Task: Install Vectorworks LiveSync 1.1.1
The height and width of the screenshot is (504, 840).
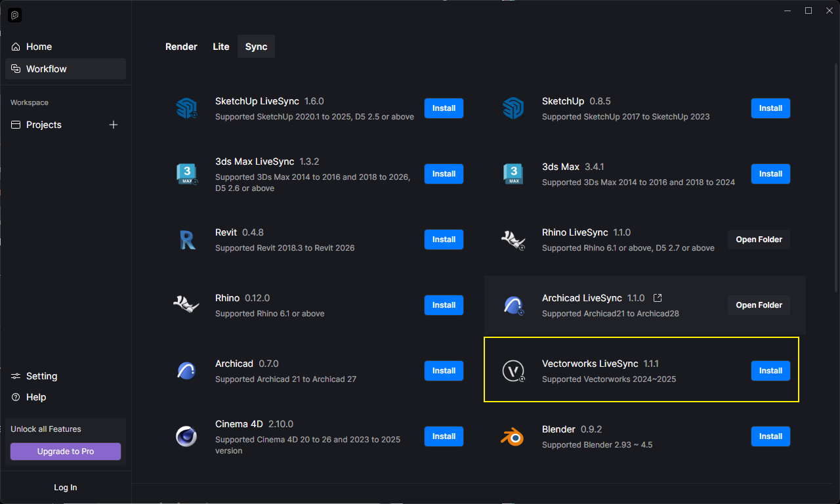Action: point(770,371)
